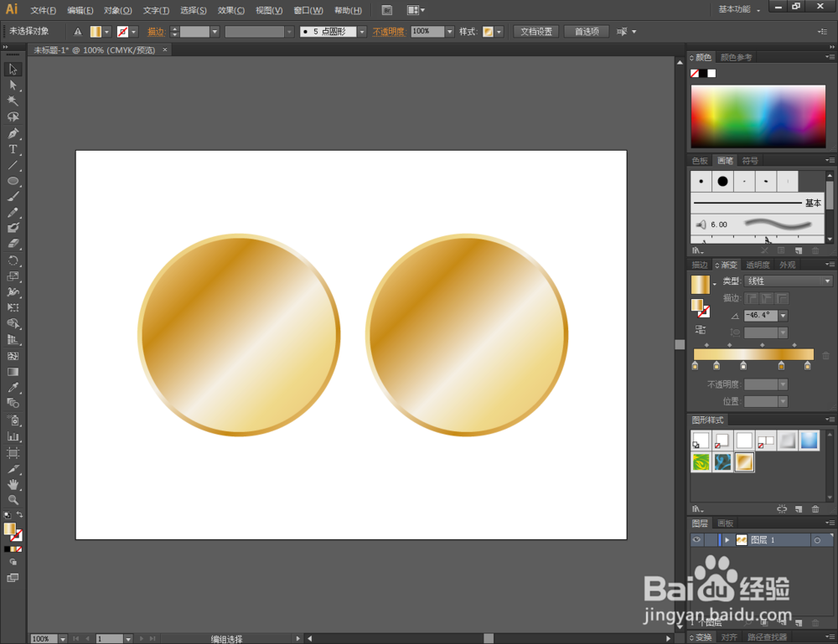Select the Mesh tool
Image resolution: width=838 pixels, height=644 pixels.
pyautogui.click(x=13, y=356)
